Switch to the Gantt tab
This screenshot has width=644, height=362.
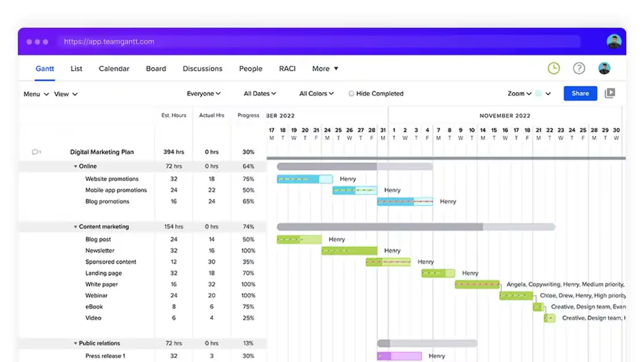(45, 68)
